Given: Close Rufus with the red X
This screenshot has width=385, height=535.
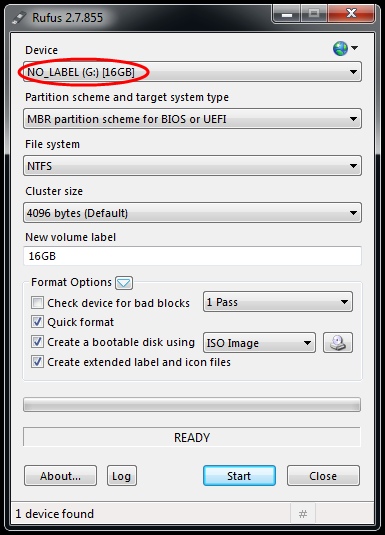Looking at the screenshot, I should pos(351,14).
